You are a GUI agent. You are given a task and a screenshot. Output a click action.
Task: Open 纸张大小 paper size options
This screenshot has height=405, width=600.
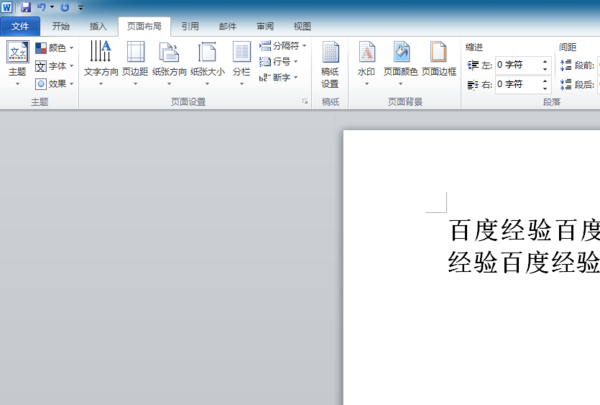point(207,63)
